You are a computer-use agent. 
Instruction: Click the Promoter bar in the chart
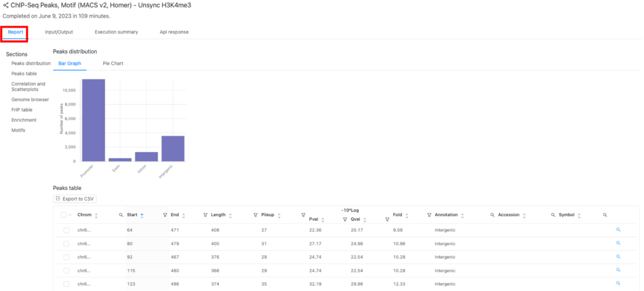pos(94,120)
